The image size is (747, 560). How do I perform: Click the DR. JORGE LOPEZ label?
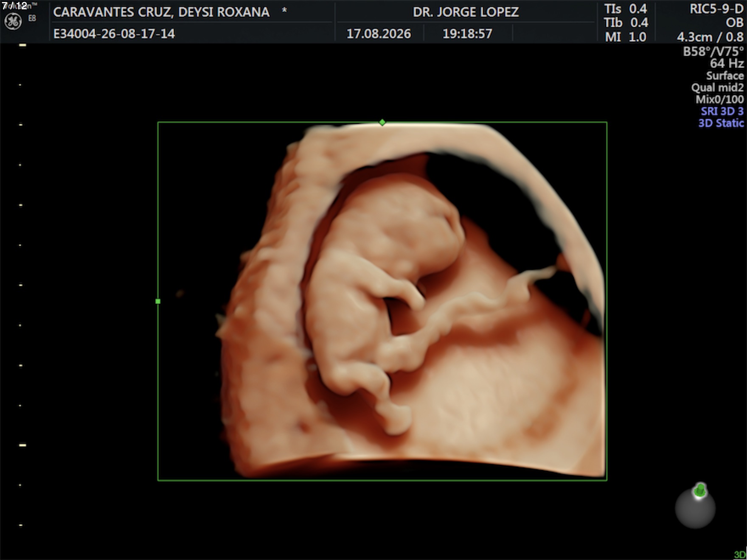tap(466, 12)
